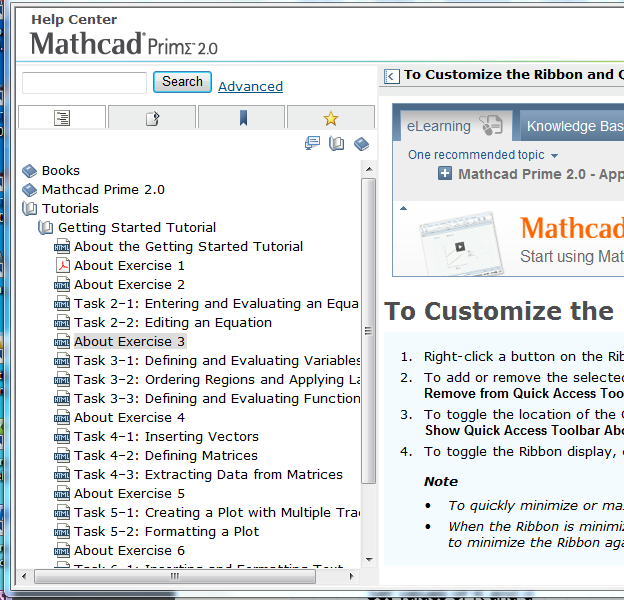Switch to the eLearning tab
The width and height of the screenshot is (624, 600).
point(456,126)
